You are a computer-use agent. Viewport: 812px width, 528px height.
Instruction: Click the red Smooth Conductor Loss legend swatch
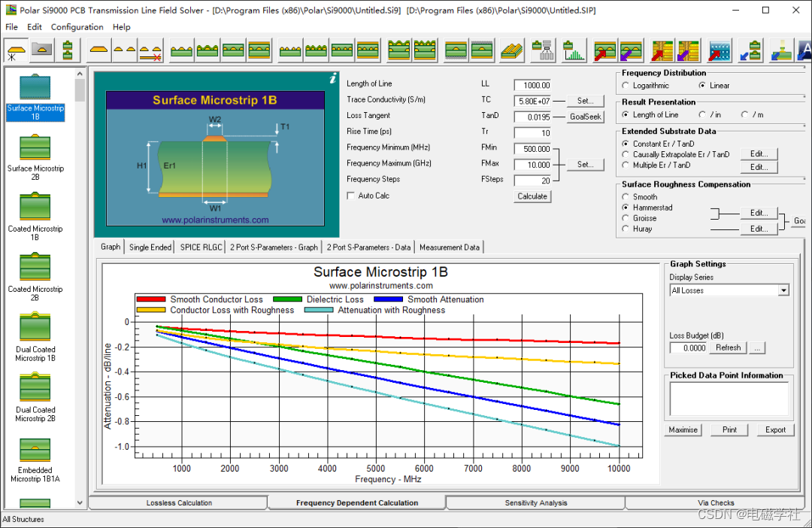pos(151,299)
